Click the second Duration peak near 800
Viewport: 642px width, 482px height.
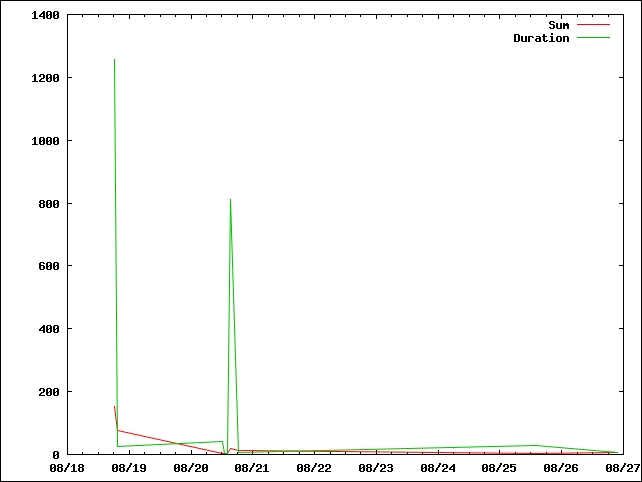(230, 200)
